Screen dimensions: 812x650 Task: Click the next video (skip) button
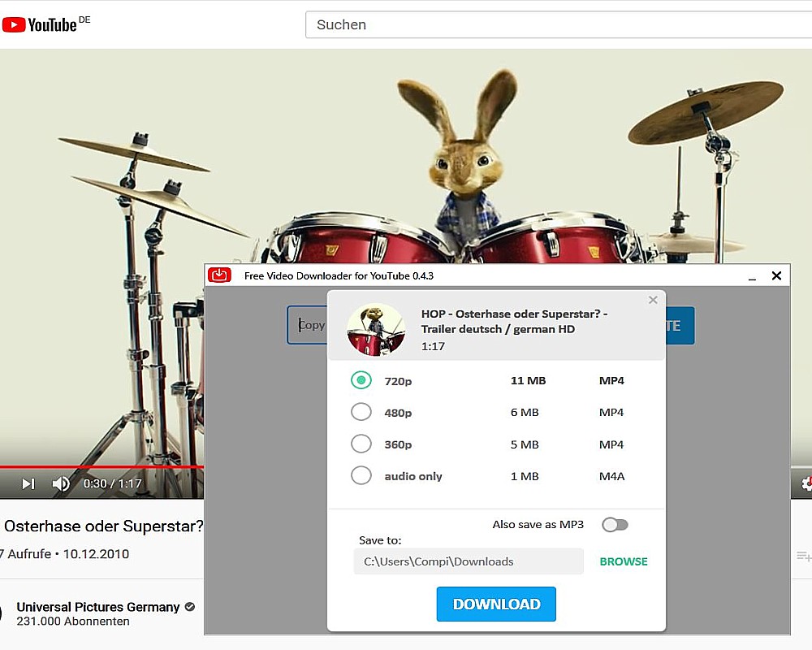pyautogui.click(x=28, y=483)
